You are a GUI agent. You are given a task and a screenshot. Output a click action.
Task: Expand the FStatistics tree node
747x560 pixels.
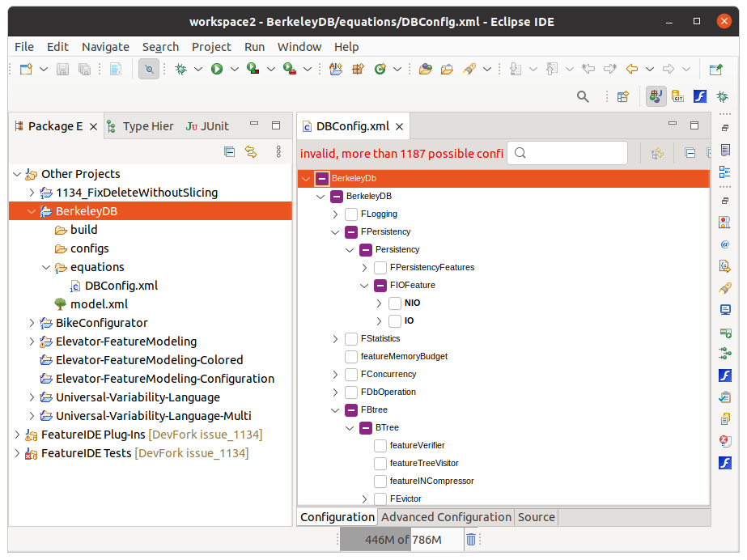[x=335, y=338]
